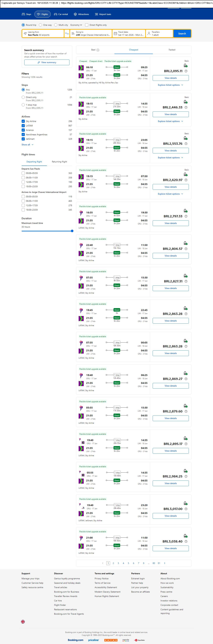Image resolution: width=213 pixels, height=644 pixels.
Task: Click the UK flag language icon
Action: coord(23,622)
